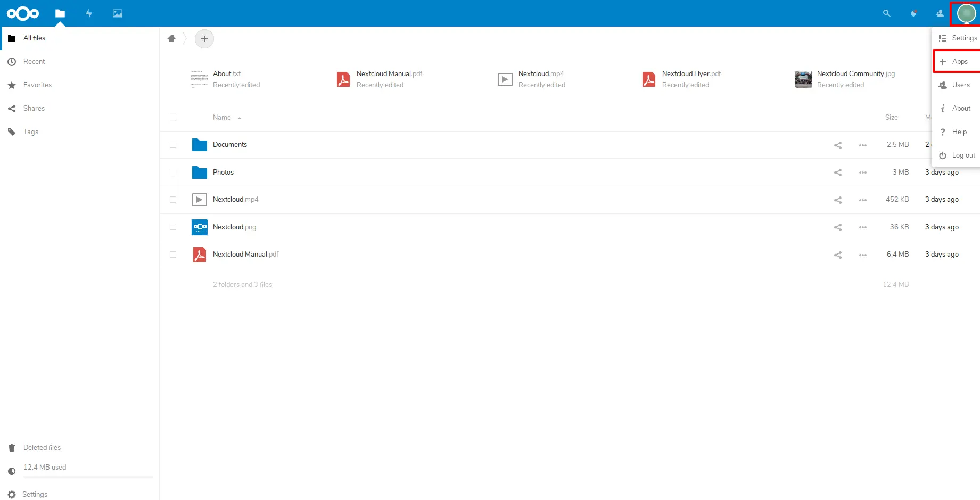Open Settings in the user menu

point(957,38)
